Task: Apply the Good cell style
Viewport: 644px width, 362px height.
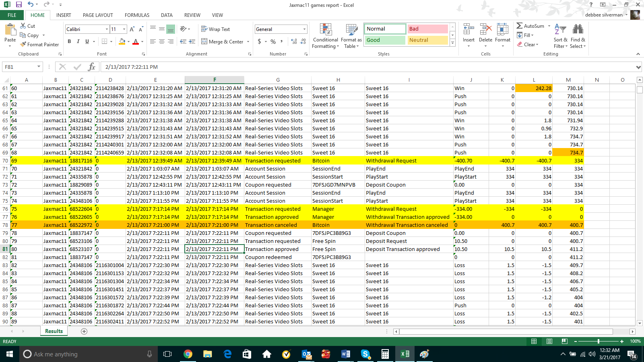Action: 385,40
